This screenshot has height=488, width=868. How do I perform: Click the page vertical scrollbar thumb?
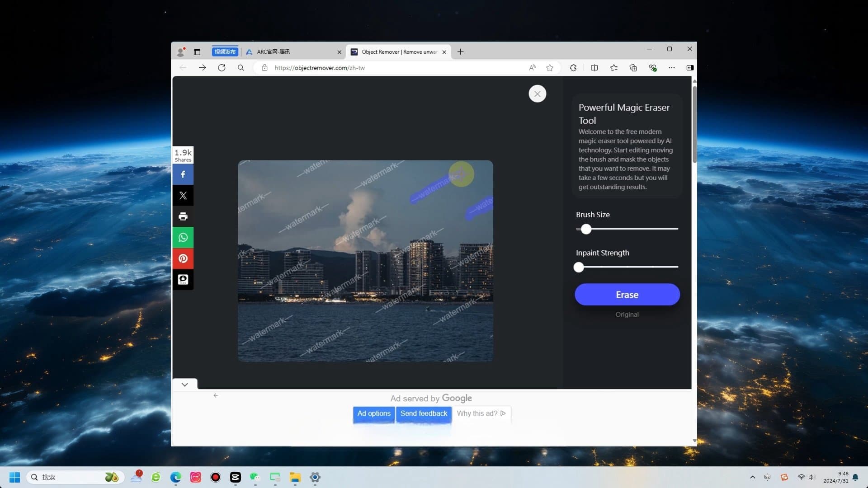[x=694, y=124]
